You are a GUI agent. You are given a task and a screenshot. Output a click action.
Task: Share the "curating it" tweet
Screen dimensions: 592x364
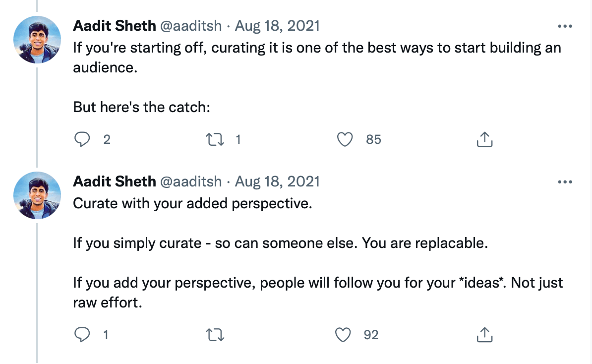[x=484, y=140]
